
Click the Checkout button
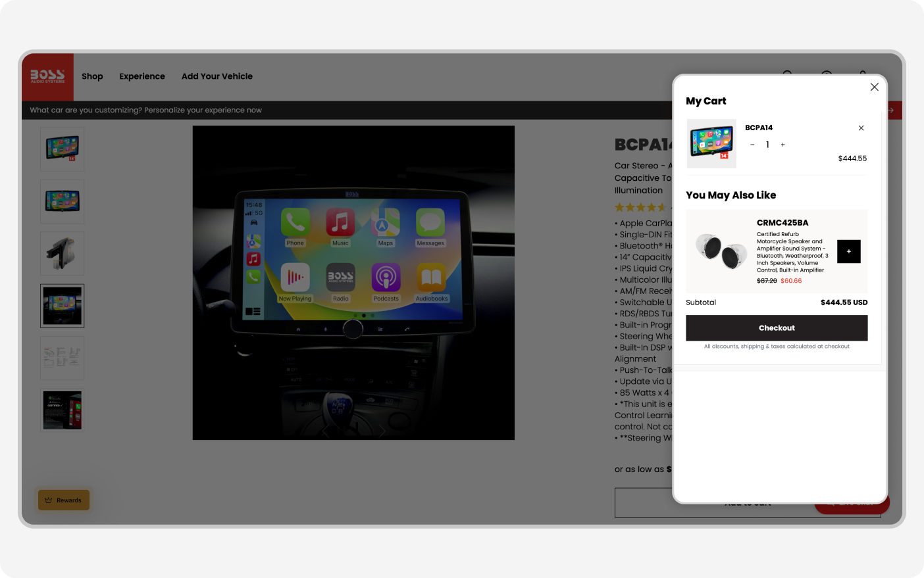pyautogui.click(x=777, y=328)
